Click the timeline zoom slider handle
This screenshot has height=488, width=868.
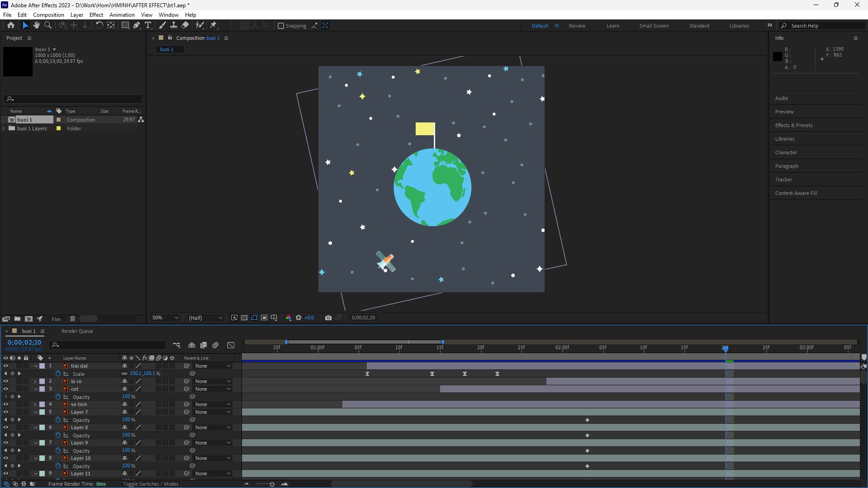coord(272,484)
